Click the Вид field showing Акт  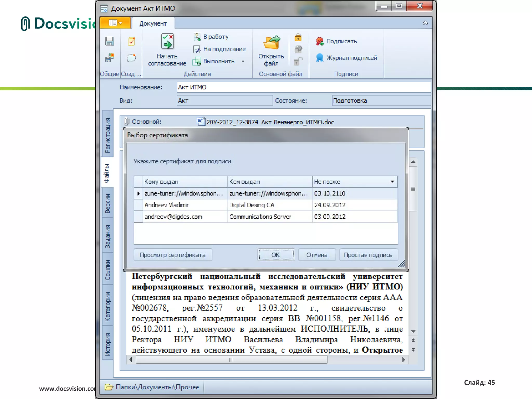pyautogui.click(x=225, y=101)
